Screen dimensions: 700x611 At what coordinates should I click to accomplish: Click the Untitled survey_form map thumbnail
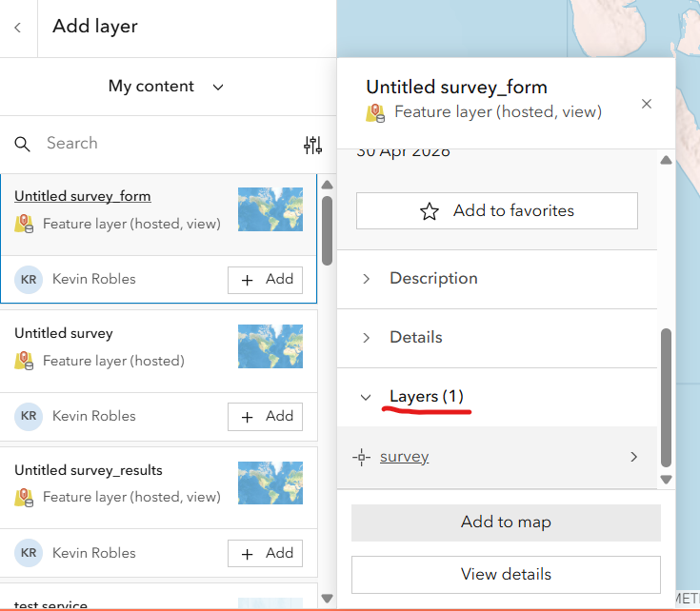(x=270, y=209)
